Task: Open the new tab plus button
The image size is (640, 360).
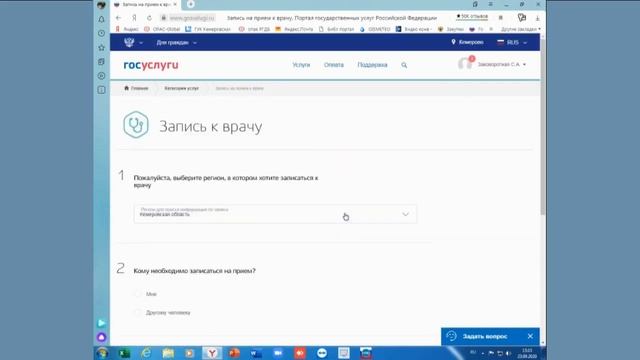Action: coord(191,4)
